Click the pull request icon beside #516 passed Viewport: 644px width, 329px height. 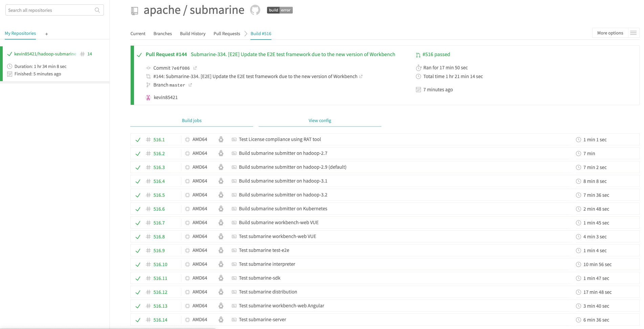[418, 55]
